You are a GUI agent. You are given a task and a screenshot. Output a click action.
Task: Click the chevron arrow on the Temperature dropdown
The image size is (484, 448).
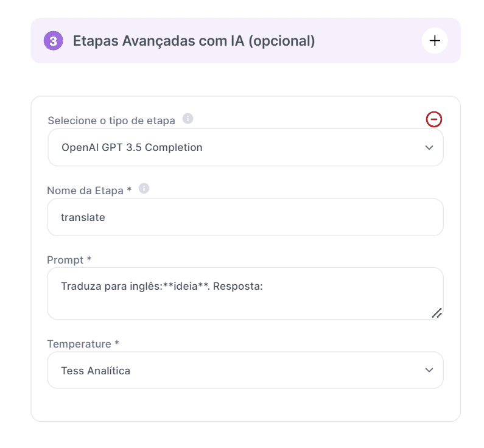click(x=429, y=370)
